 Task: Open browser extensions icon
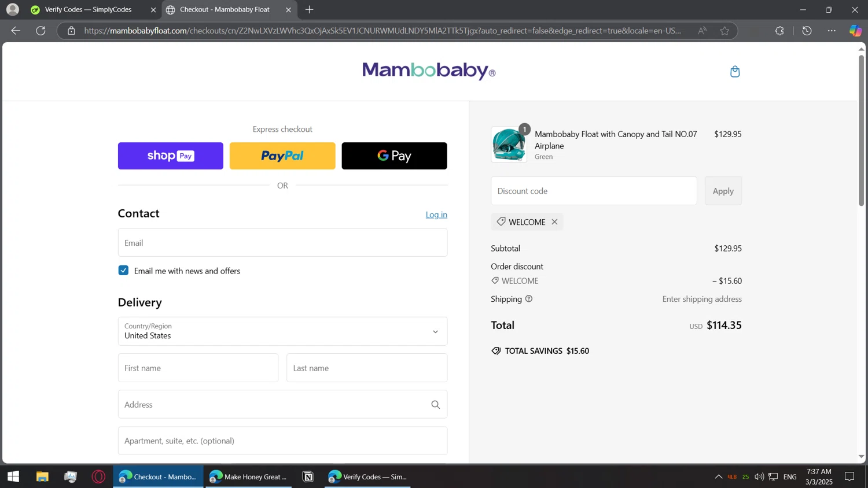(x=779, y=31)
